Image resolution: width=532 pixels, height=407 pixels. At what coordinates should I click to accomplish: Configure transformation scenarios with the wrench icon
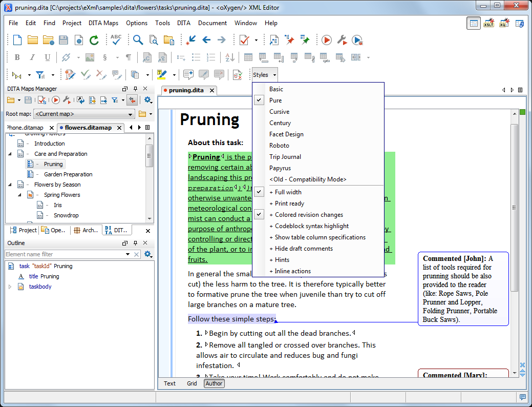click(342, 40)
